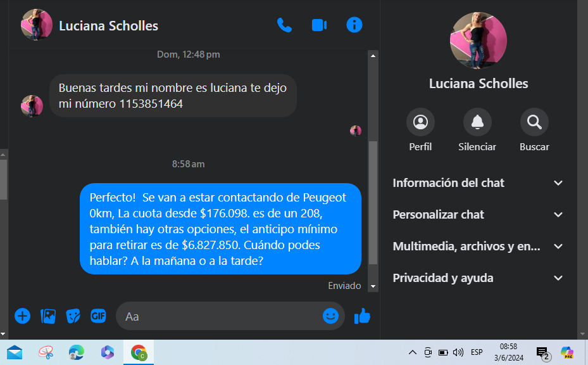This screenshot has height=365, width=588.
Task: Start a video call from the chat header
Action: pyautogui.click(x=319, y=25)
